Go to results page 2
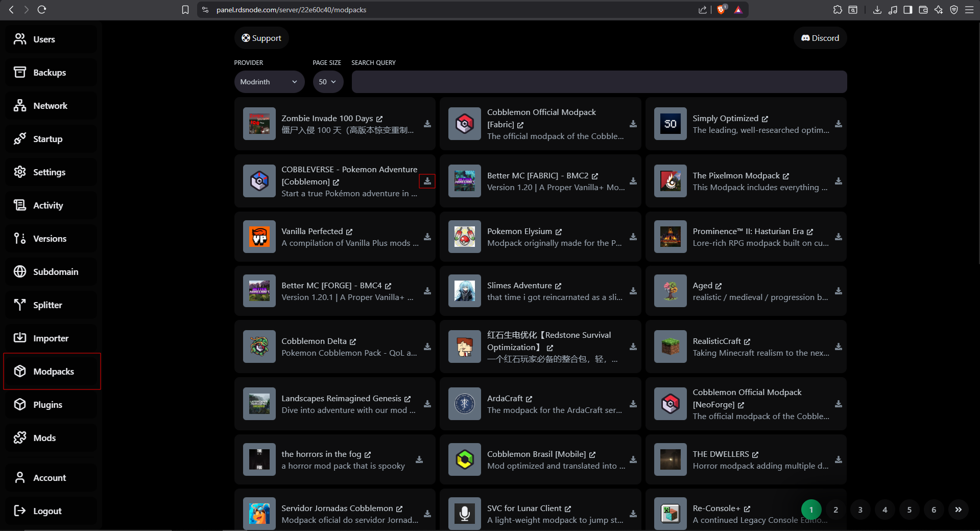This screenshot has height=531, width=980. pos(835,510)
